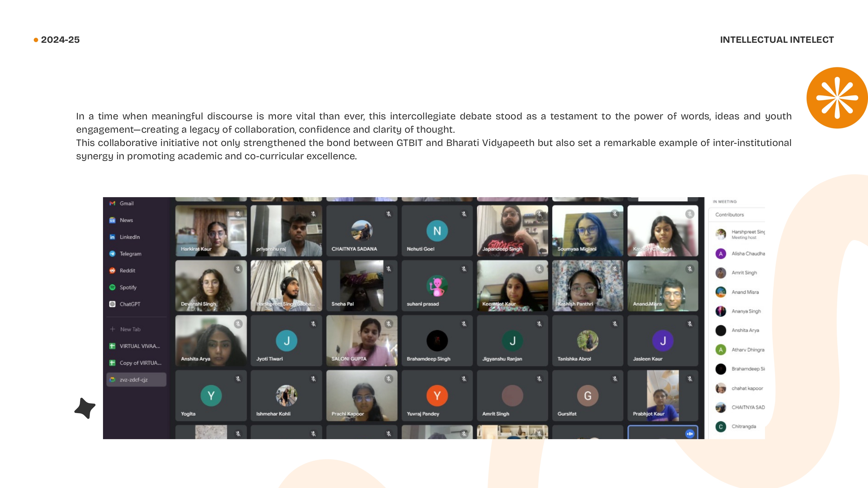
Task: Select Alisha Chaudha in contributors list
Action: click(x=740, y=254)
